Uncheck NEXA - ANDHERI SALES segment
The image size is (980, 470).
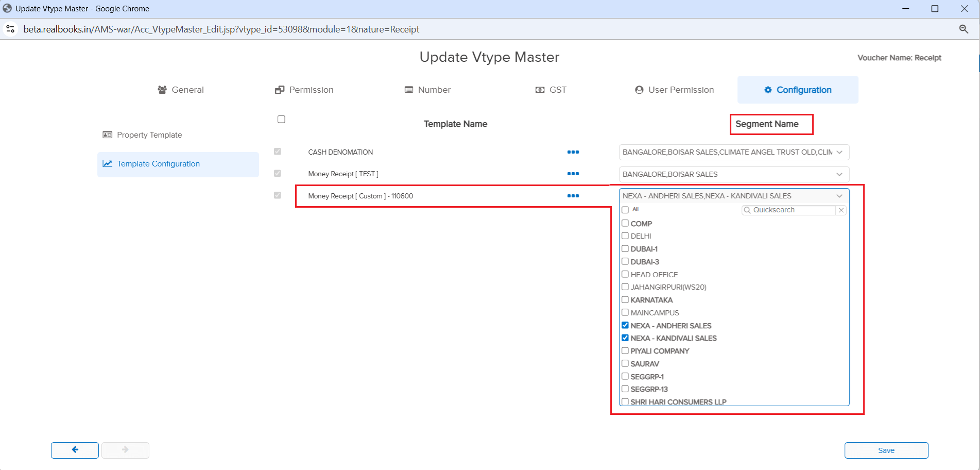625,325
